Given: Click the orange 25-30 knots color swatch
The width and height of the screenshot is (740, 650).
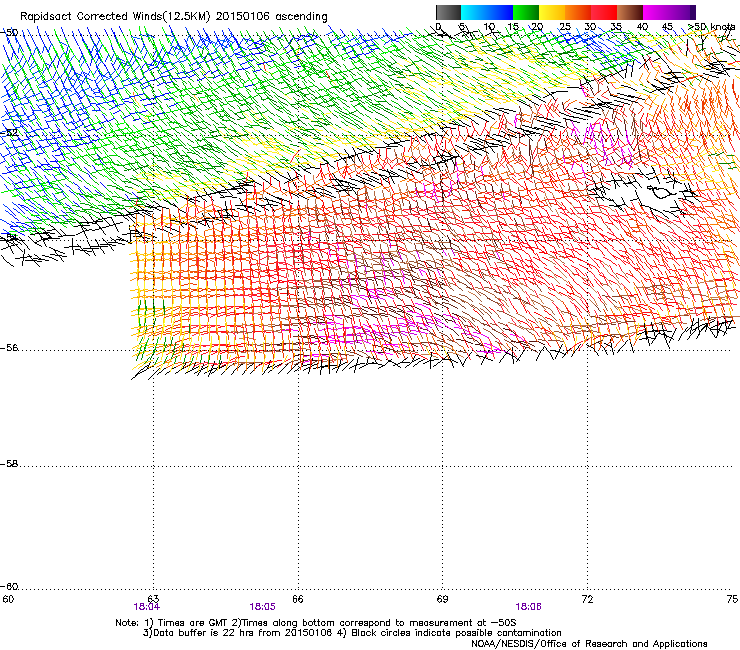Looking at the screenshot, I should pyautogui.click(x=578, y=12).
